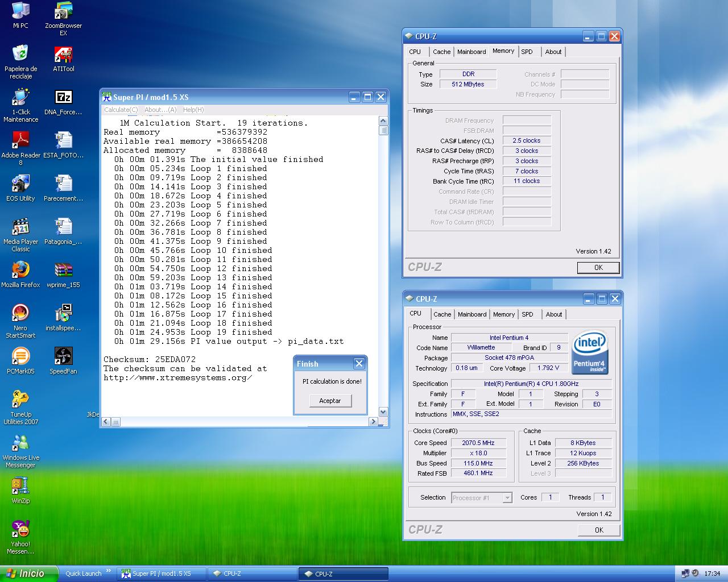Image resolution: width=728 pixels, height=582 pixels.
Task: Open 1-Click Maintenance shortcut
Action: tap(20, 105)
